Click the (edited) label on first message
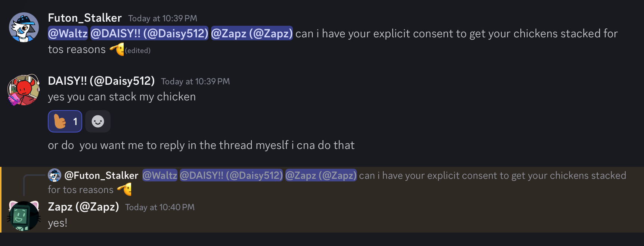The image size is (644, 246). coord(138,50)
